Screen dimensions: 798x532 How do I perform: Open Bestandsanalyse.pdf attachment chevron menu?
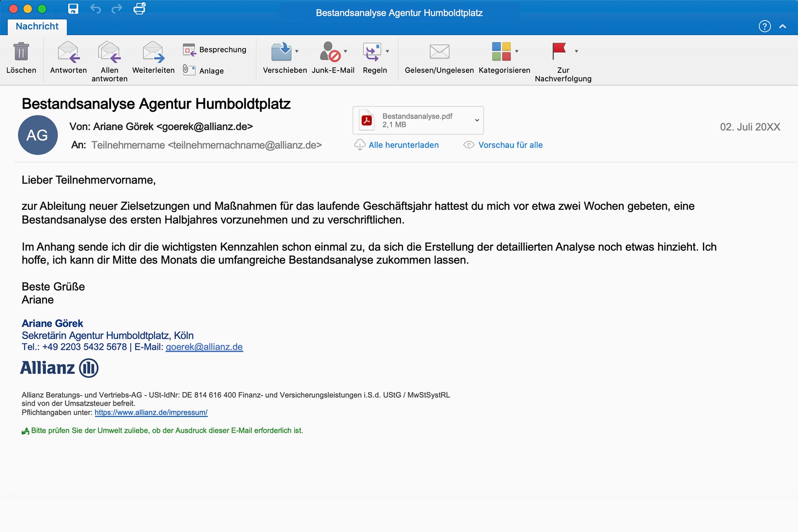[x=477, y=120]
